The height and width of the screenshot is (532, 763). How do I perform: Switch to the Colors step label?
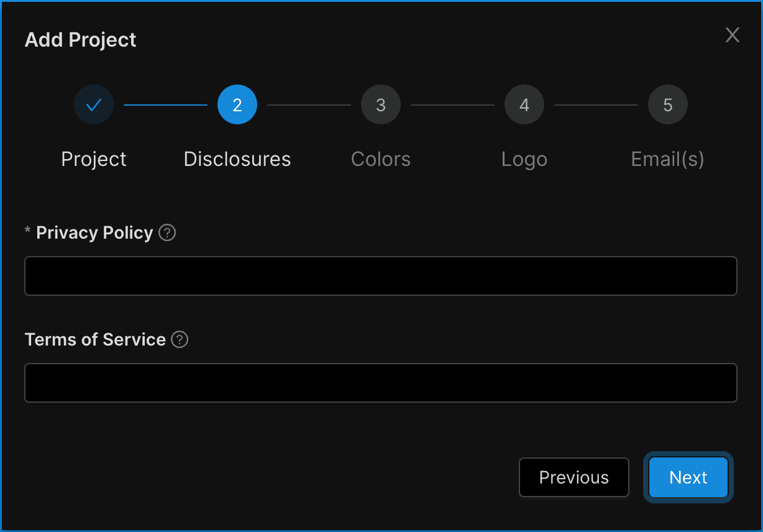click(381, 159)
